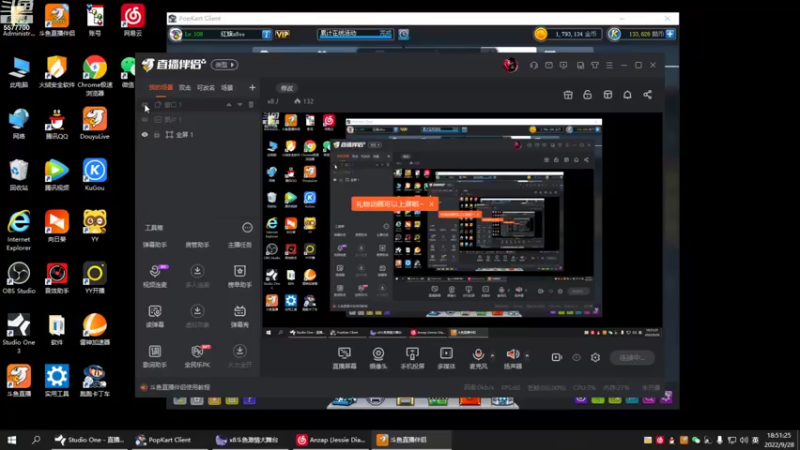This screenshot has height=450, width=800.
Task: Click the 连接中 start-stream button
Action: point(632,358)
